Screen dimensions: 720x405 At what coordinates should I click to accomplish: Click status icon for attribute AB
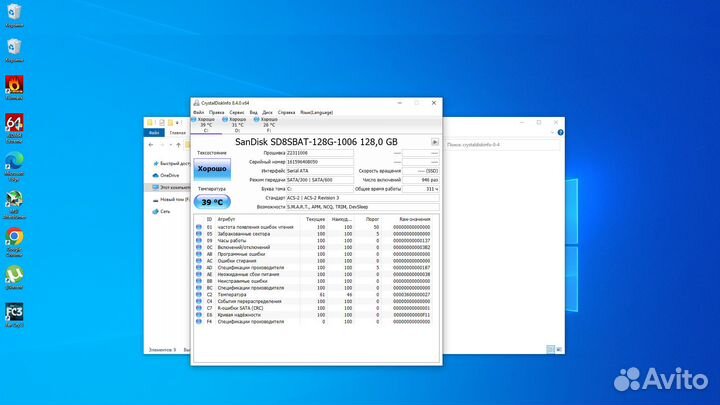coord(199,254)
